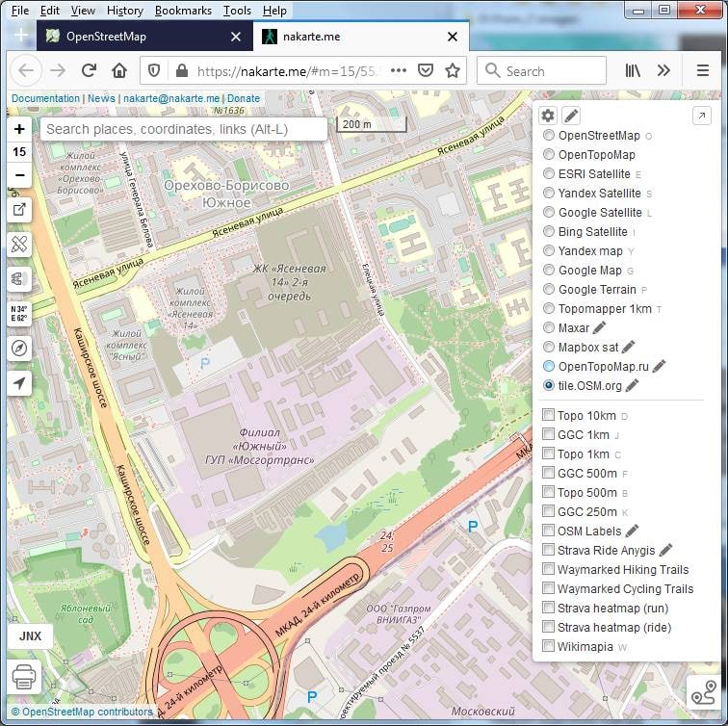
Task: Click the Firefox URL address bar
Action: (x=288, y=71)
